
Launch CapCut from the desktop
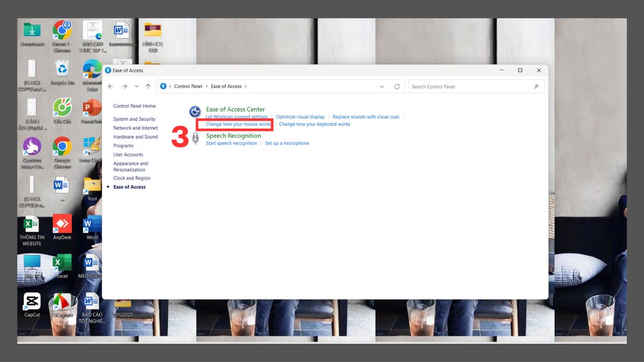click(32, 301)
